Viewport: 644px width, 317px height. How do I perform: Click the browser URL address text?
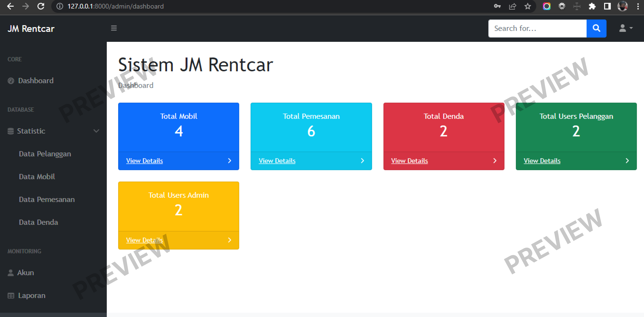coord(116,6)
